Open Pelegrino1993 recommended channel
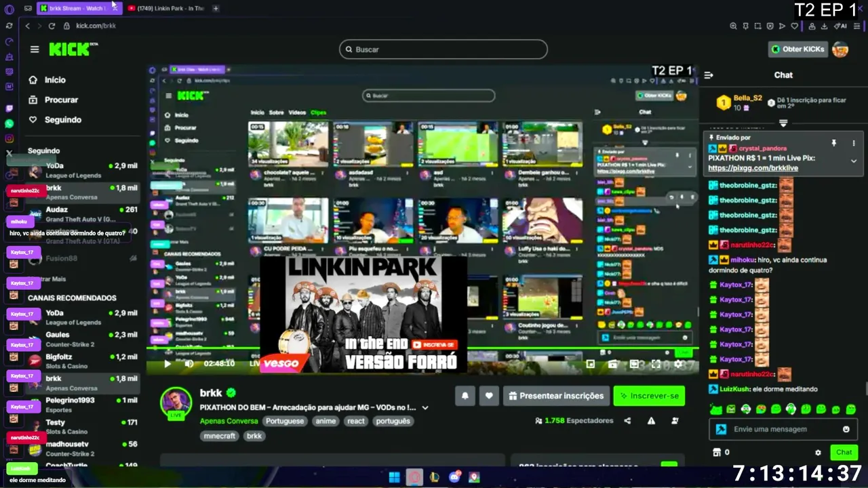This screenshot has width=868, height=488. click(83, 405)
